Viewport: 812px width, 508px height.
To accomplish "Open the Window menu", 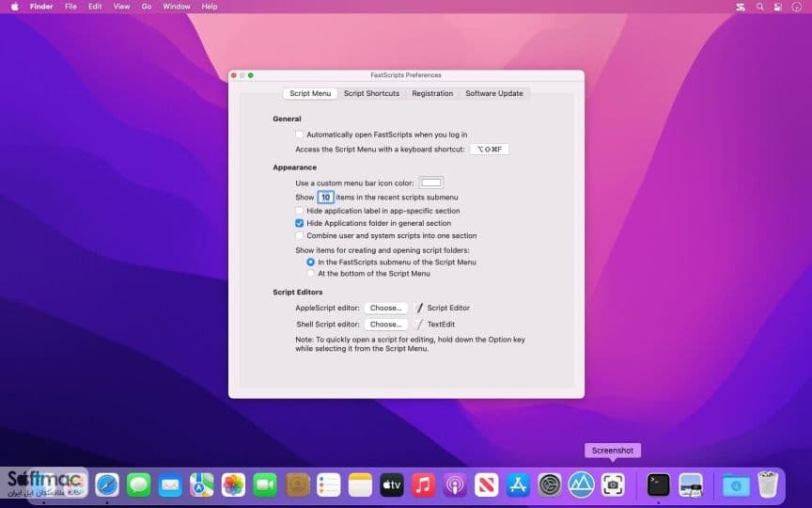I will [x=177, y=7].
